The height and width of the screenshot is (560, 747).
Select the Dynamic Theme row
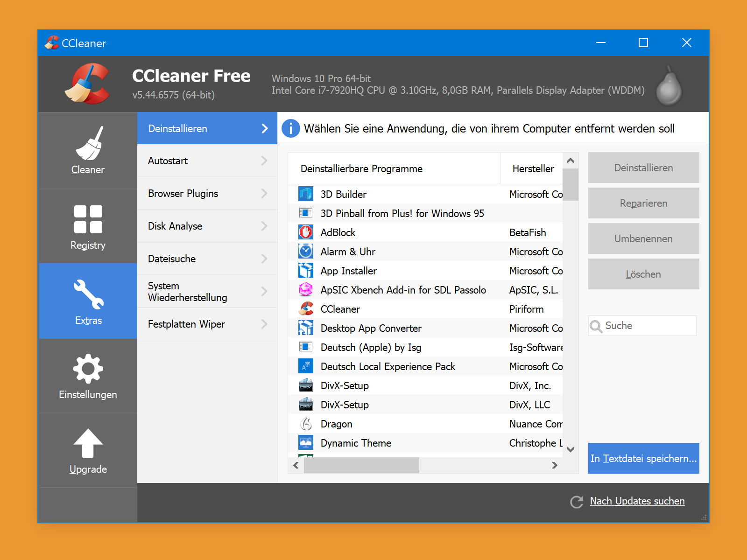pyautogui.click(x=425, y=442)
